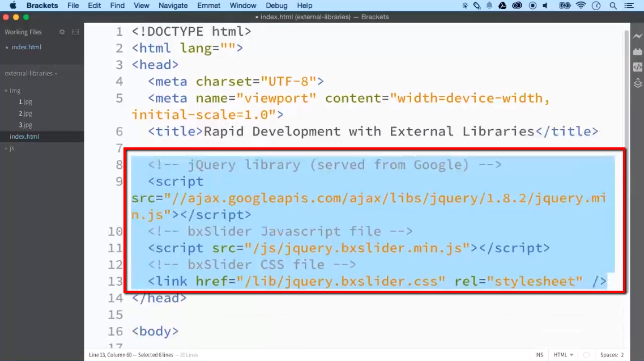
Task: Open the File menu
Action: click(x=72, y=5)
